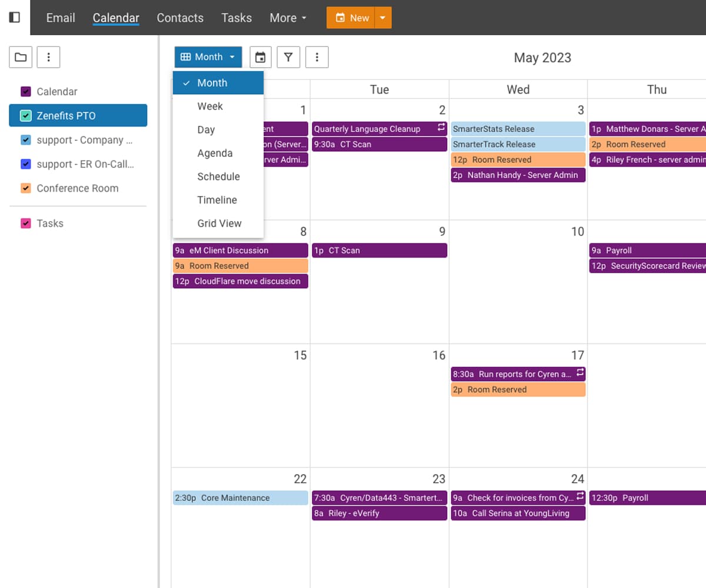
Task: Collapse the Month view selector dropdown
Action: tap(208, 57)
